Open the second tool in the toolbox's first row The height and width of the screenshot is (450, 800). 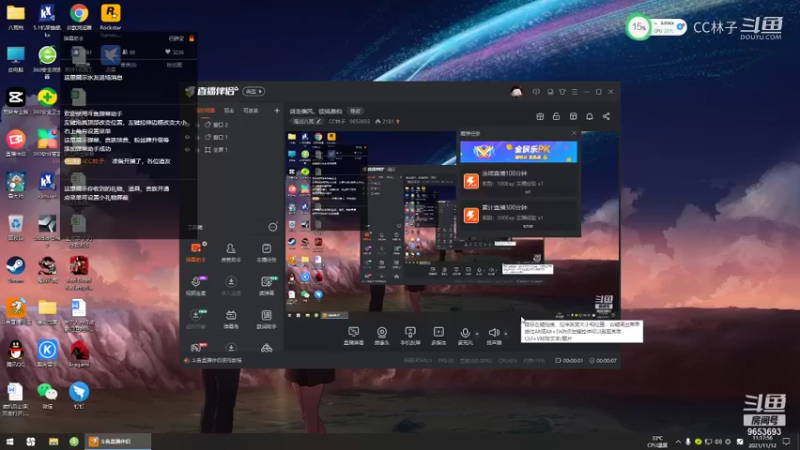(x=231, y=253)
